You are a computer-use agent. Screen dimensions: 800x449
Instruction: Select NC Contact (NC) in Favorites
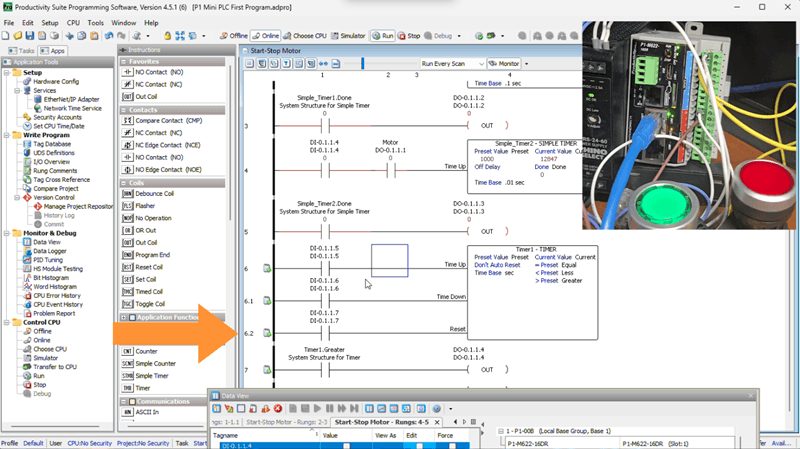(152, 84)
